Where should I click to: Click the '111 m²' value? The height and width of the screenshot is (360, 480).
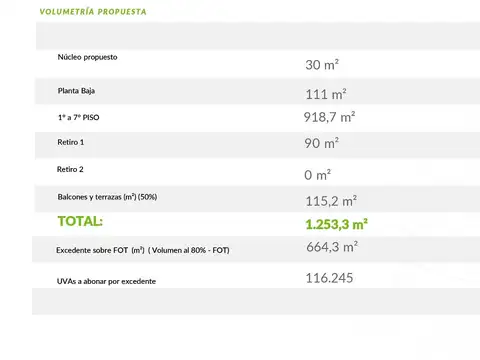pos(326,94)
